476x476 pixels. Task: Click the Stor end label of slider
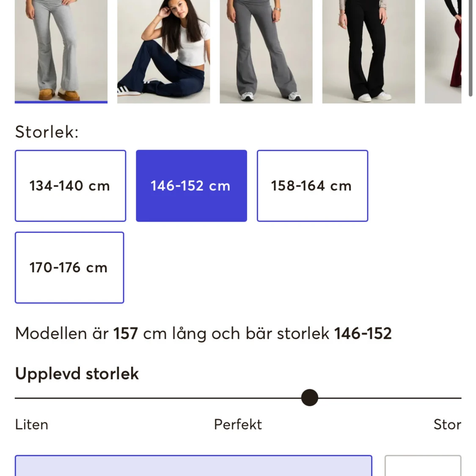click(x=448, y=424)
